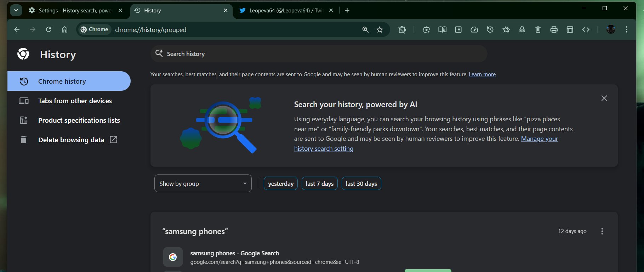Switch to the Leopeva64 Twitter tab
Image resolution: width=644 pixels, height=272 pixels.
[x=285, y=11]
